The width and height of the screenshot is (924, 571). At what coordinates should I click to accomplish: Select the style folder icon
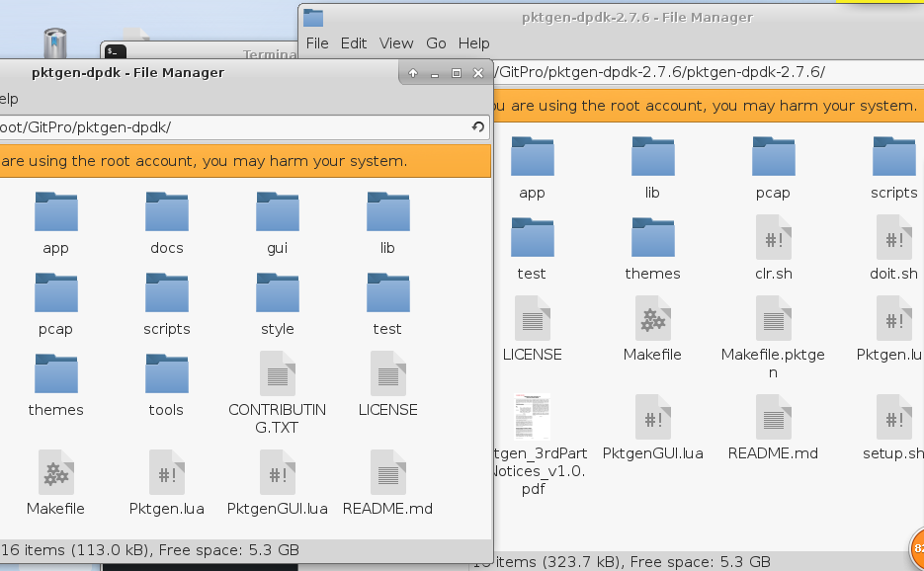(x=278, y=293)
